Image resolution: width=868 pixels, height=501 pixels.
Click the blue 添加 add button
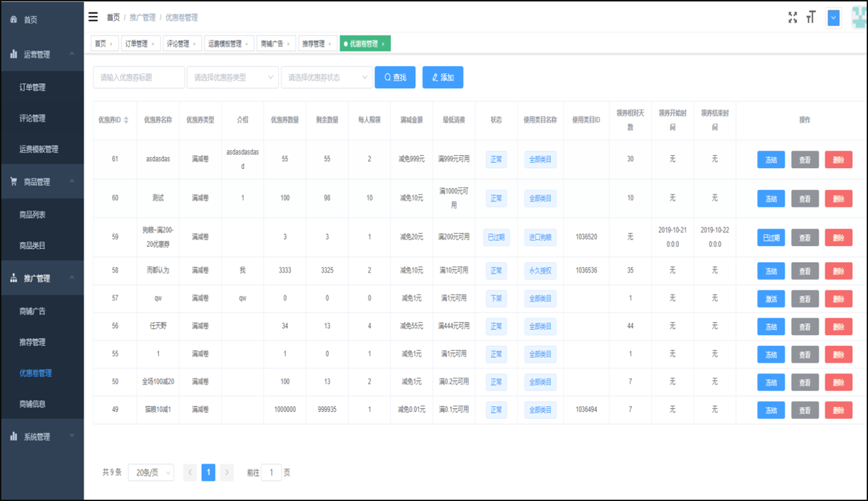443,78
